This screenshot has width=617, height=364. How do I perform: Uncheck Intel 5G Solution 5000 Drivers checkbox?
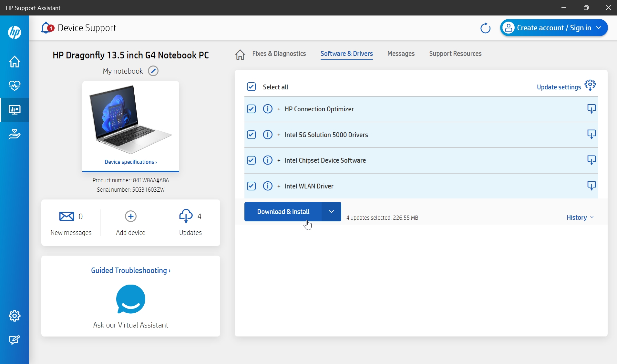(x=251, y=135)
